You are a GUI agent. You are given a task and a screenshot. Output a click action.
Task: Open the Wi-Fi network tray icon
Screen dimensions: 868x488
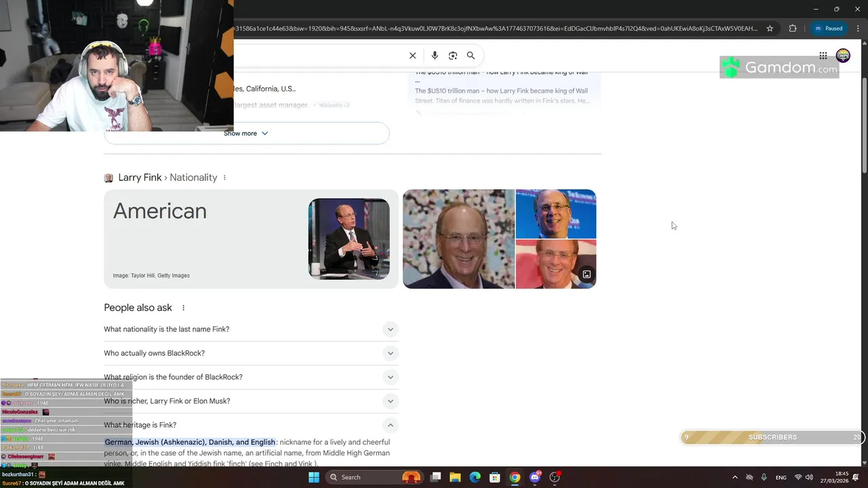798,477
